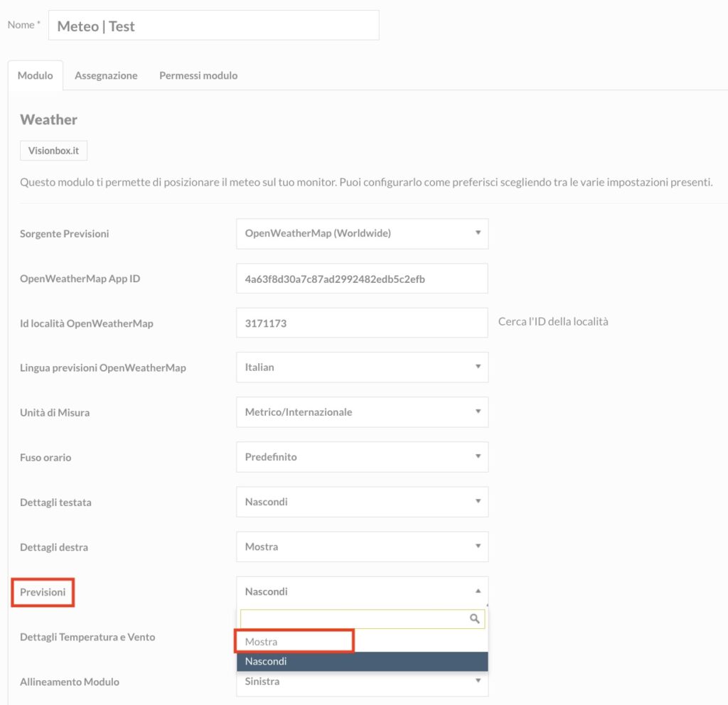Click the Nome input field

(213, 26)
